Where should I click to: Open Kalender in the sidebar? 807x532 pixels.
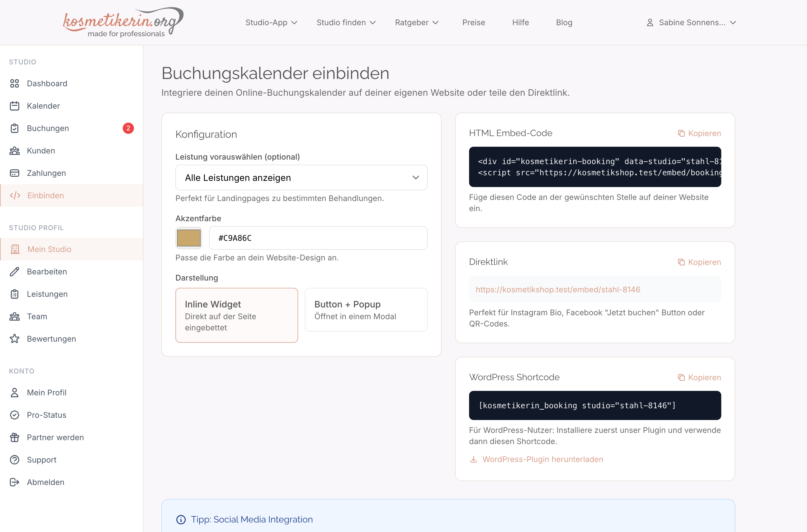(x=71, y=106)
